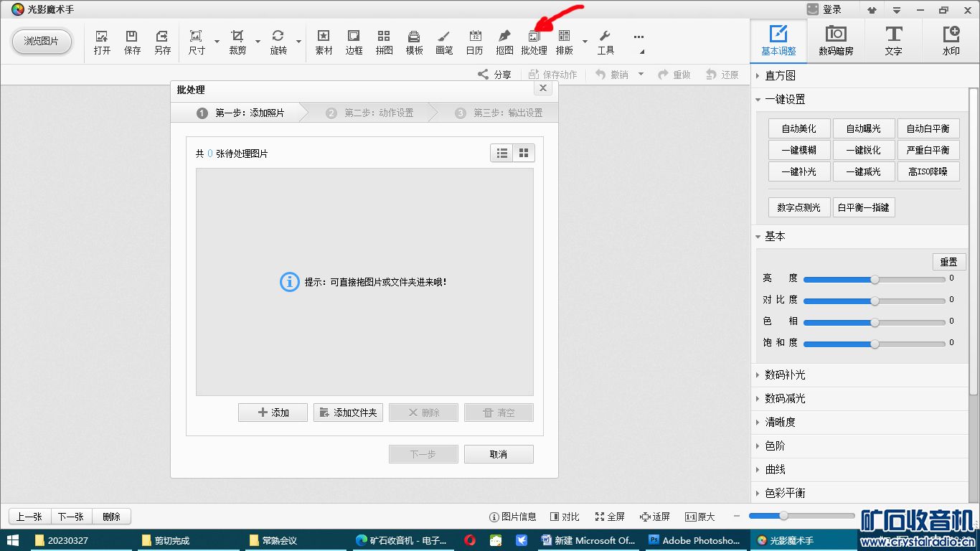
Task: Switch batch list to list view
Action: click(502, 153)
